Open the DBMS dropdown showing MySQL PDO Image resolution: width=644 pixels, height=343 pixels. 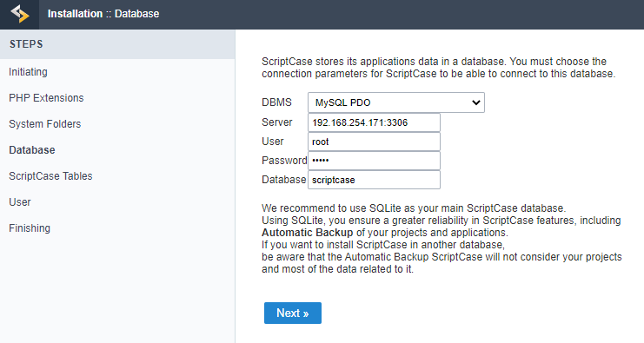(x=396, y=102)
